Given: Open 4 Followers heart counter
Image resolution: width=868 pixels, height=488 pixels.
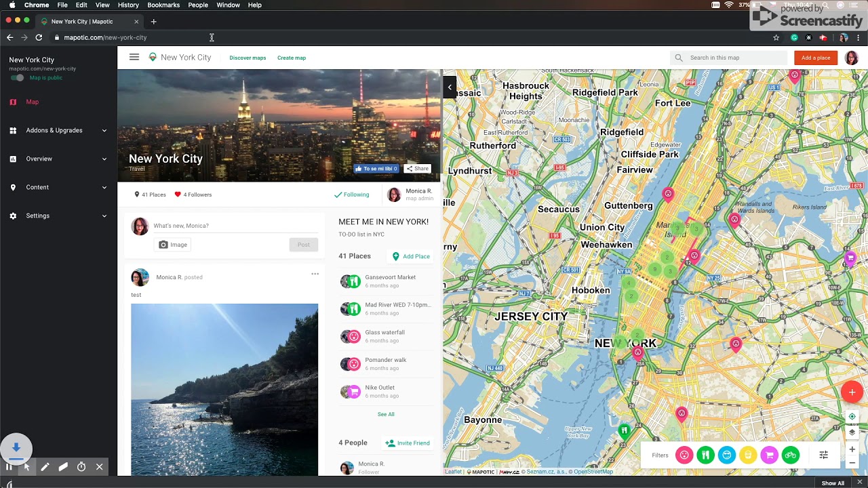Looking at the screenshot, I should pos(193,195).
